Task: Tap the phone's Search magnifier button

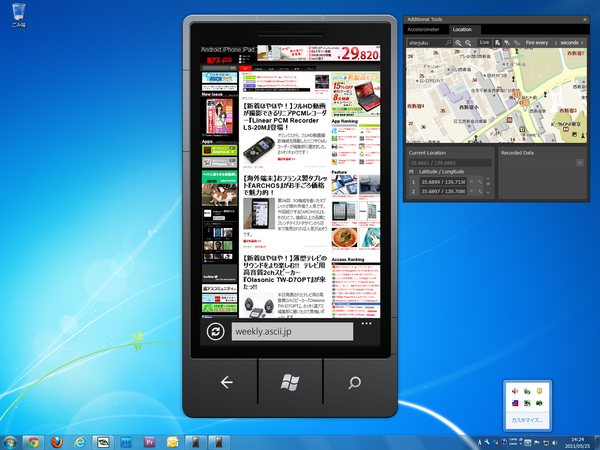Action: click(354, 382)
